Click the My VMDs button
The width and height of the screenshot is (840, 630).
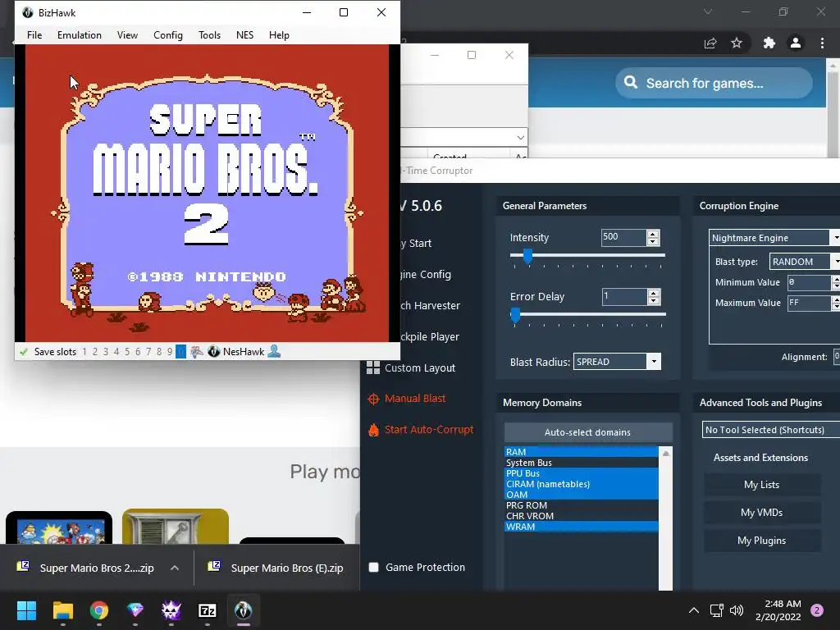click(x=762, y=513)
